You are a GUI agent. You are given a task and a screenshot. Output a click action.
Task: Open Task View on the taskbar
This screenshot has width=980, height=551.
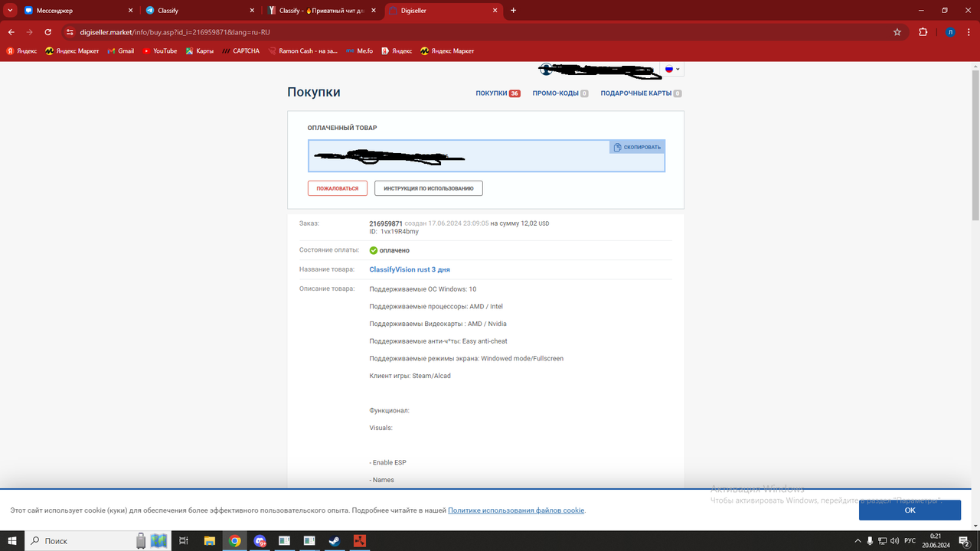click(x=184, y=541)
